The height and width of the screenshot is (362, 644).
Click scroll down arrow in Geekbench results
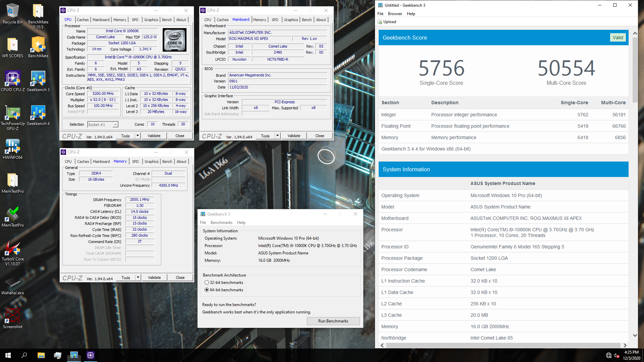coord(635,335)
